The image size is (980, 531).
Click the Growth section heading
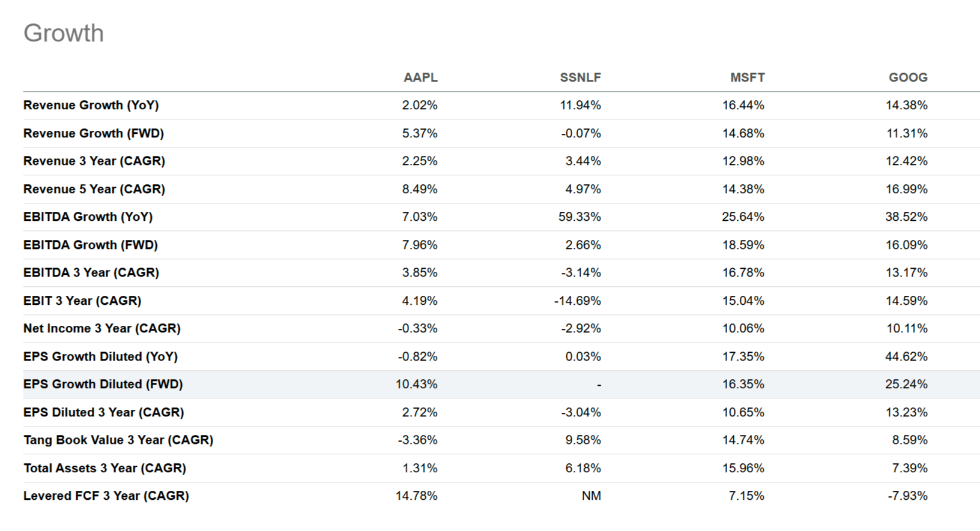[x=64, y=33]
